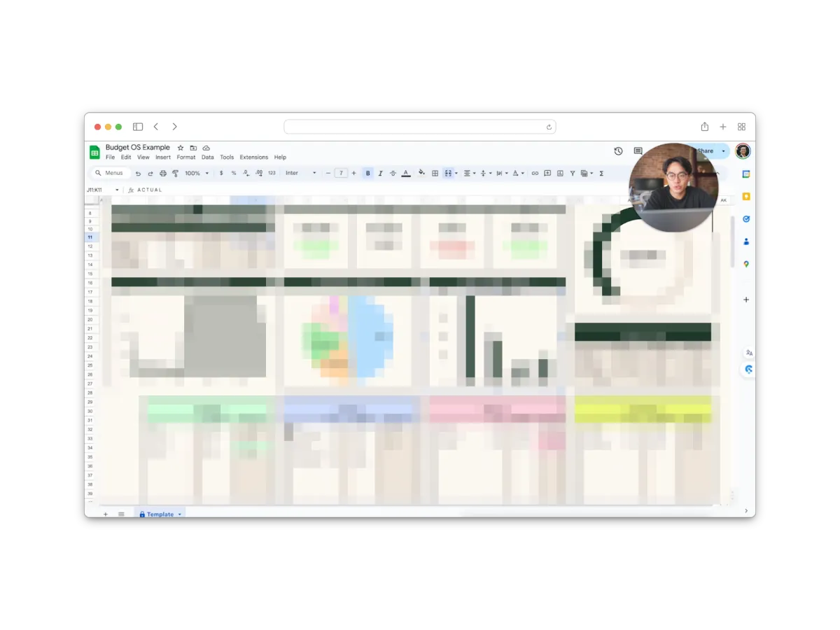The height and width of the screenshot is (630, 840).
Task: Click the font size field
Action: [x=341, y=173]
